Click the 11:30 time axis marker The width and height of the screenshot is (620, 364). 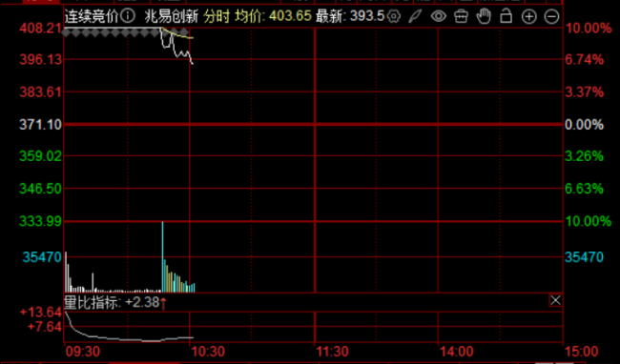tap(332, 352)
